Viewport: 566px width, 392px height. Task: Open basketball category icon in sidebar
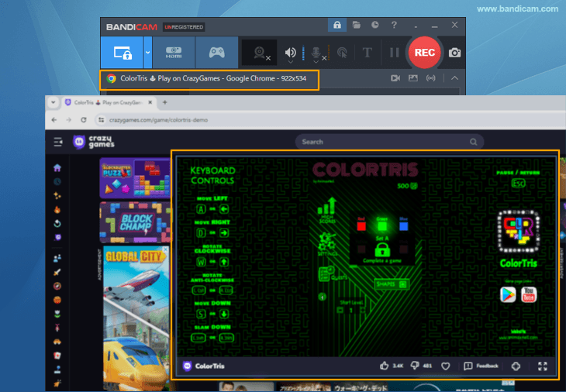[x=57, y=300]
